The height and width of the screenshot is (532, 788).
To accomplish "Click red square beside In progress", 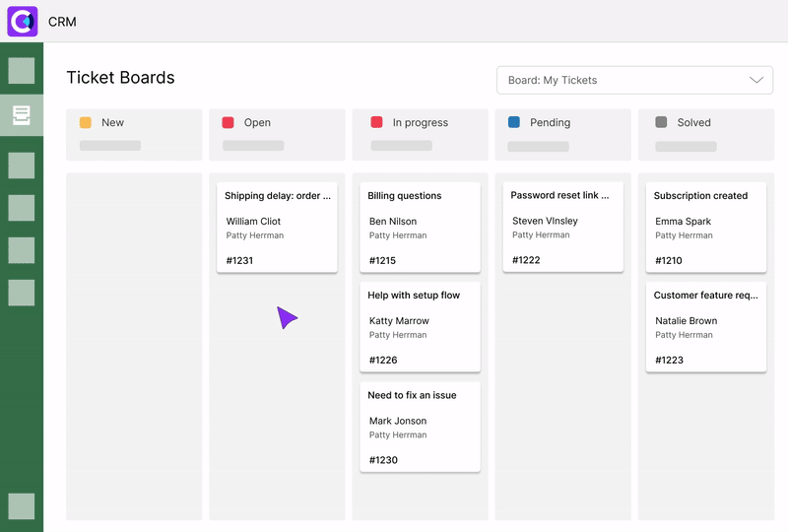I will tap(376, 123).
